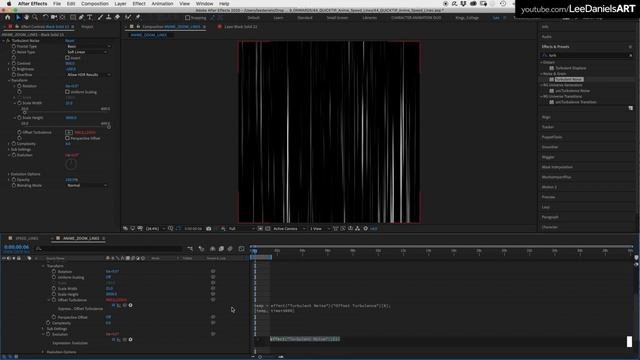Click the Evolution angle dial
The image size is (640, 360).
coord(71,164)
